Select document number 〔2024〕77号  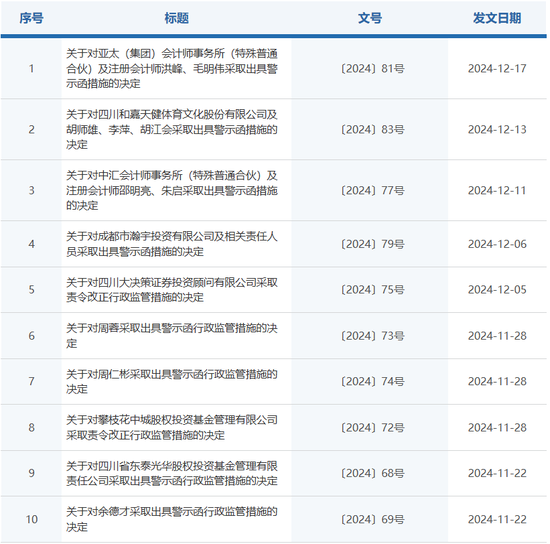[x=373, y=191]
